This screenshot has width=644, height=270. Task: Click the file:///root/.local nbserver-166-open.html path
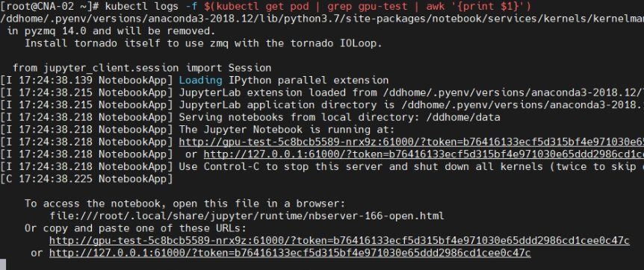tap(247, 216)
